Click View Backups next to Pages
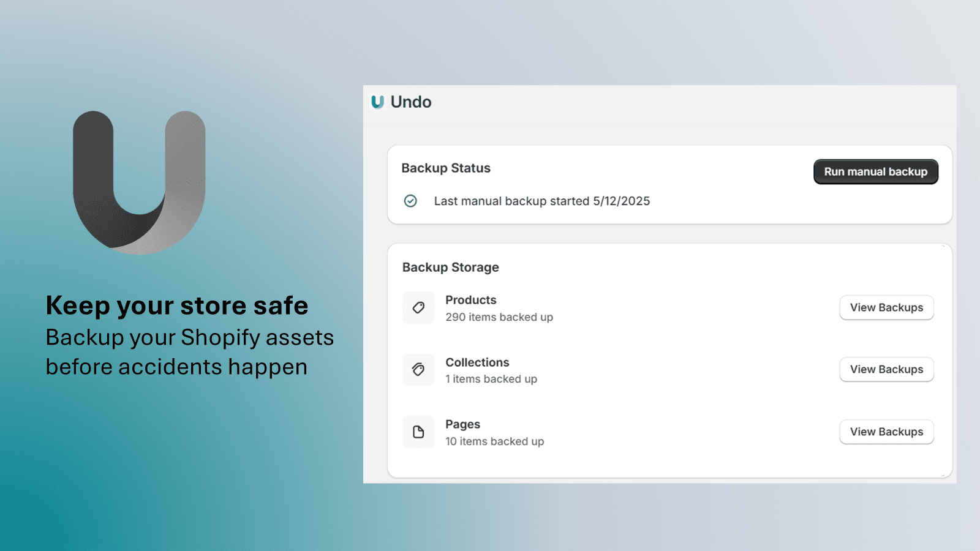Viewport: 980px width, 551px height. click(886, 432)
